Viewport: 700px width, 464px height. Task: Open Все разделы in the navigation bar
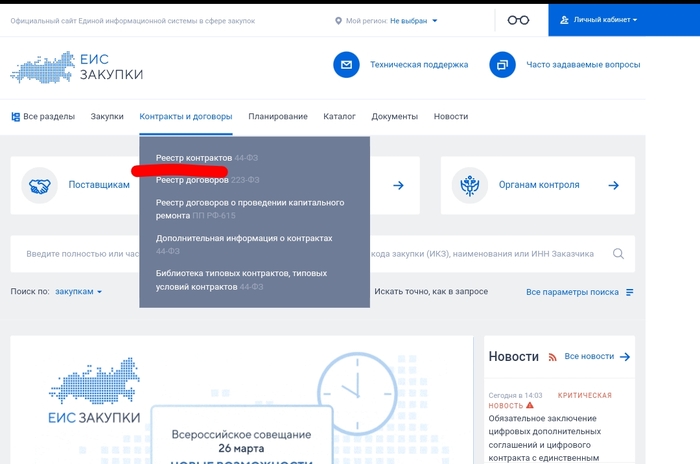point(43,116)
